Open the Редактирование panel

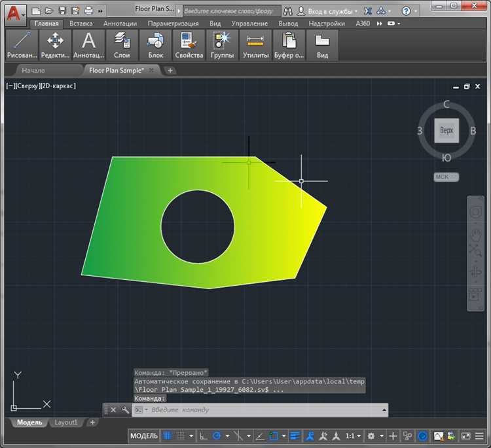55,45
